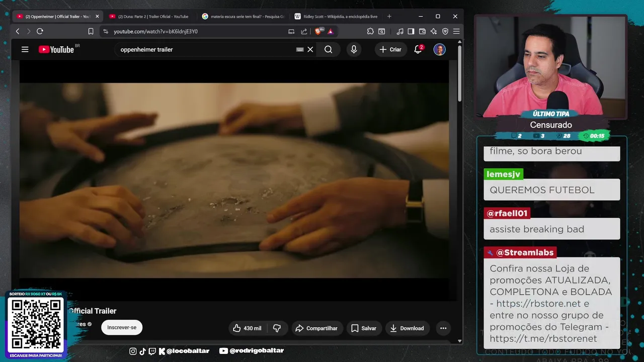Viewport: 644px width, 362px height.
Task: Switch to Ridley Scott Wikipédia tab
Action: tap(336, 16)
